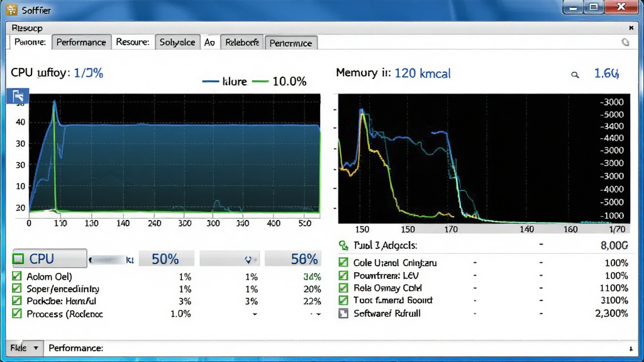This screenshot has height=362, width=644.
Task: Toggle the Pockcbe: Hamful checkbox
Action: click(17, 301)
